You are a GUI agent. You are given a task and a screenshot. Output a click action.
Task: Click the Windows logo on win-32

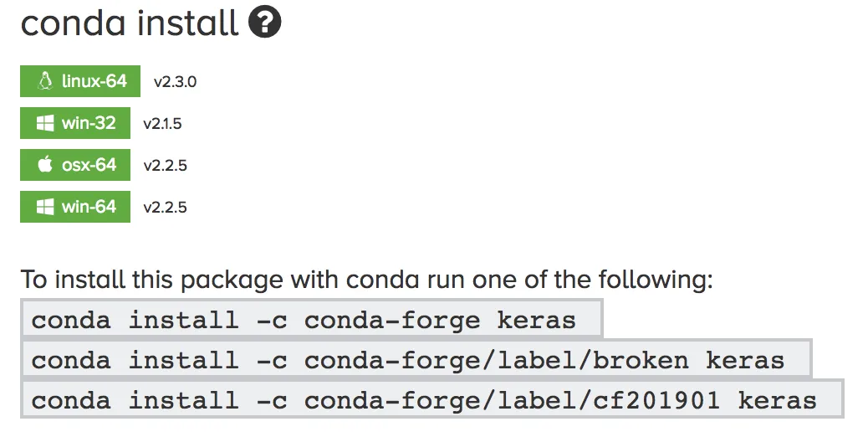[x=44, y=124]
